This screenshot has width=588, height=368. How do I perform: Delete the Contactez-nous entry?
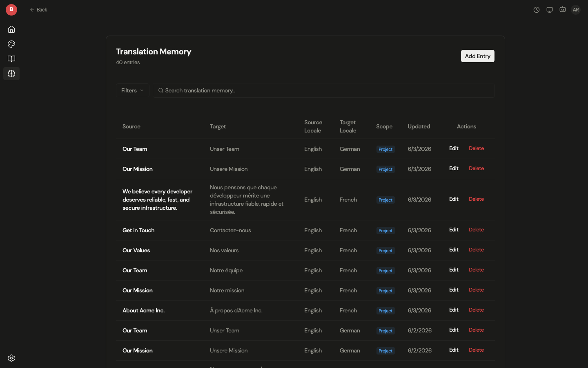476,230
